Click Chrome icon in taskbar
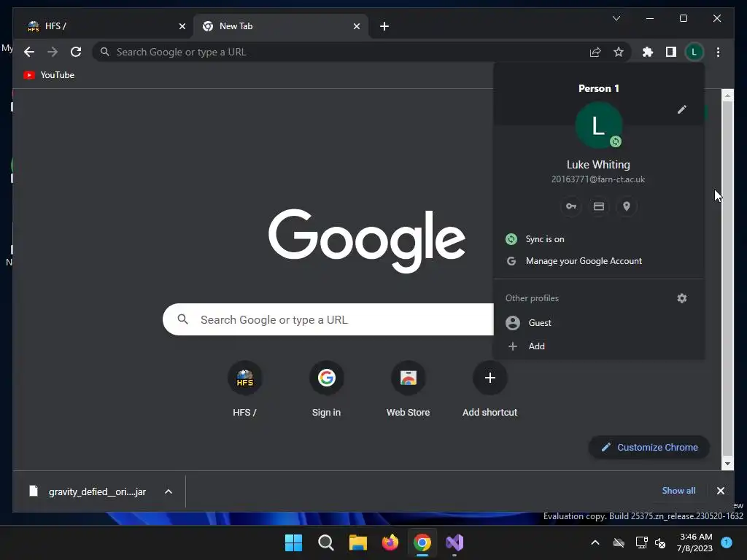Viewport: 747px width, 560px height. tap(422, 542)
